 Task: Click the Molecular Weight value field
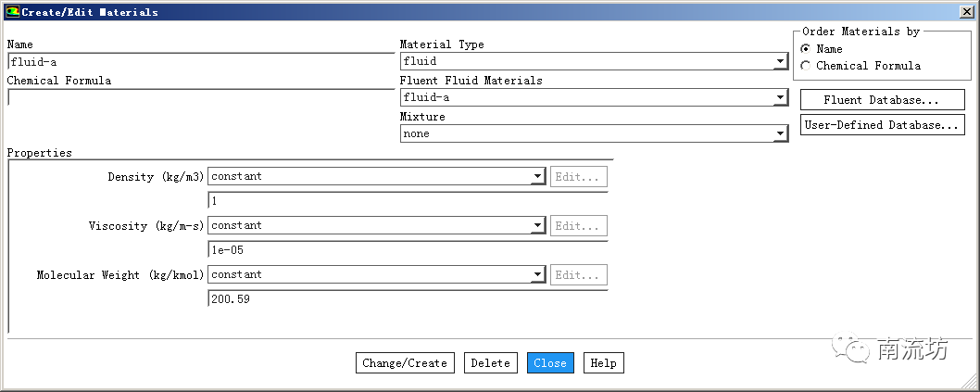point(408,299)
